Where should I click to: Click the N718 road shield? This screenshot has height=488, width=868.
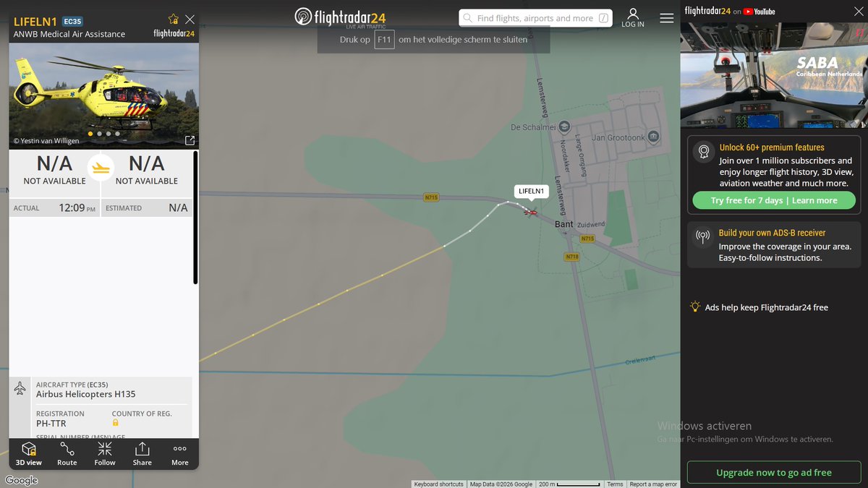(x=572, y=257)
